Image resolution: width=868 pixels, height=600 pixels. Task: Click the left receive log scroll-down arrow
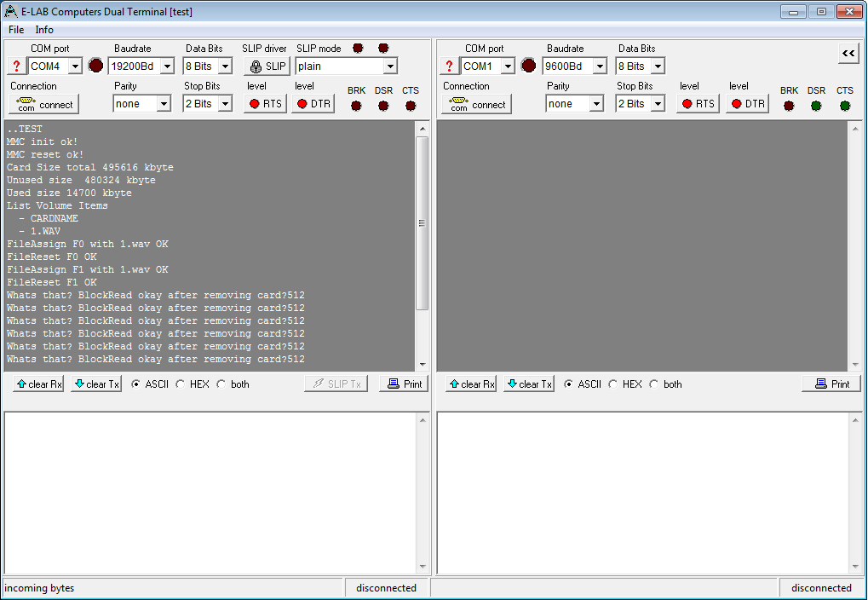423,365
